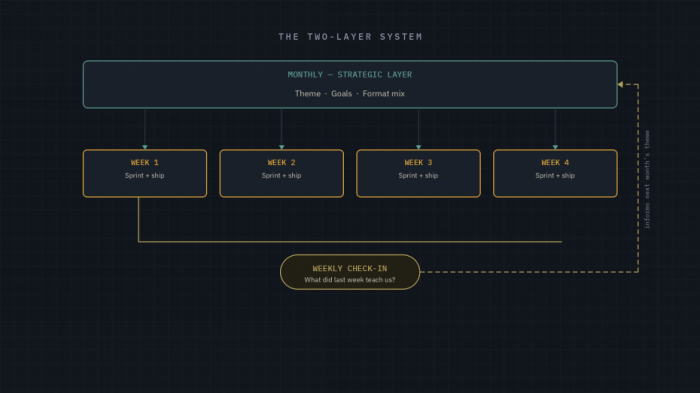Click the Weekly Check-In pill
This screenshot has height=393, width=700.
tap(350, 272)
